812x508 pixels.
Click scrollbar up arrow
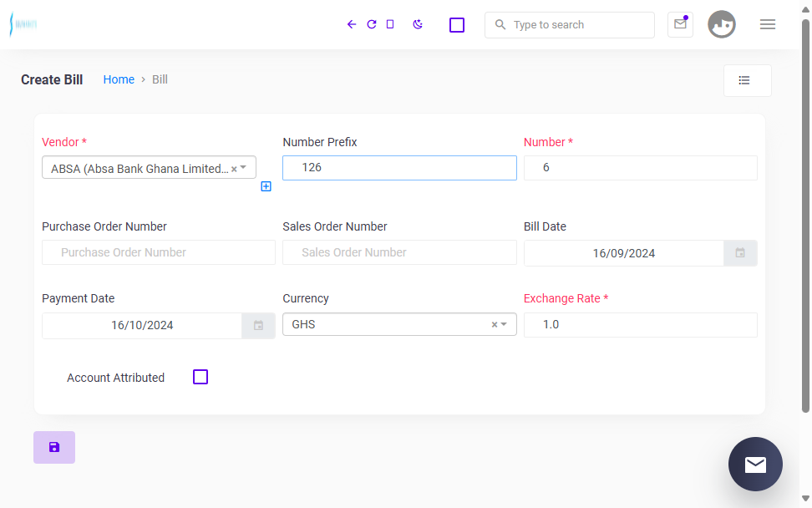(805, 9)
